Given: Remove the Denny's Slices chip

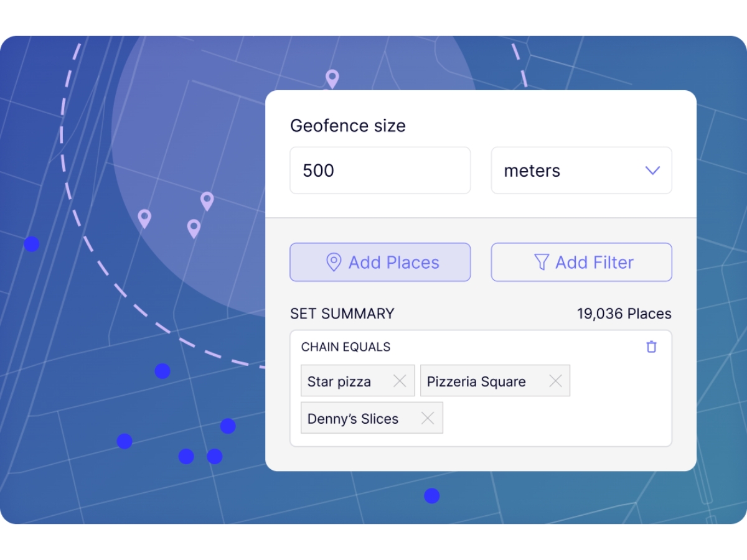Looking at the screenshot, I should click(x=428, y=418).
